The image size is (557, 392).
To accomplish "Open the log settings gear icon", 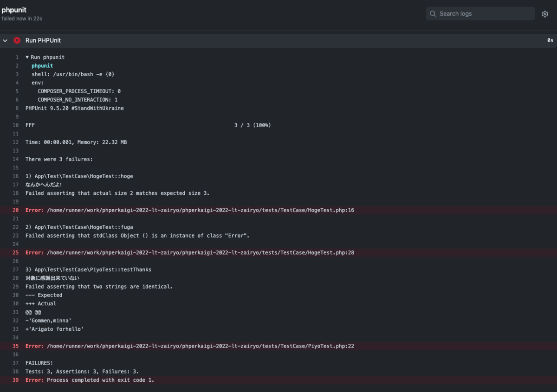I will [x=545, y=14].
